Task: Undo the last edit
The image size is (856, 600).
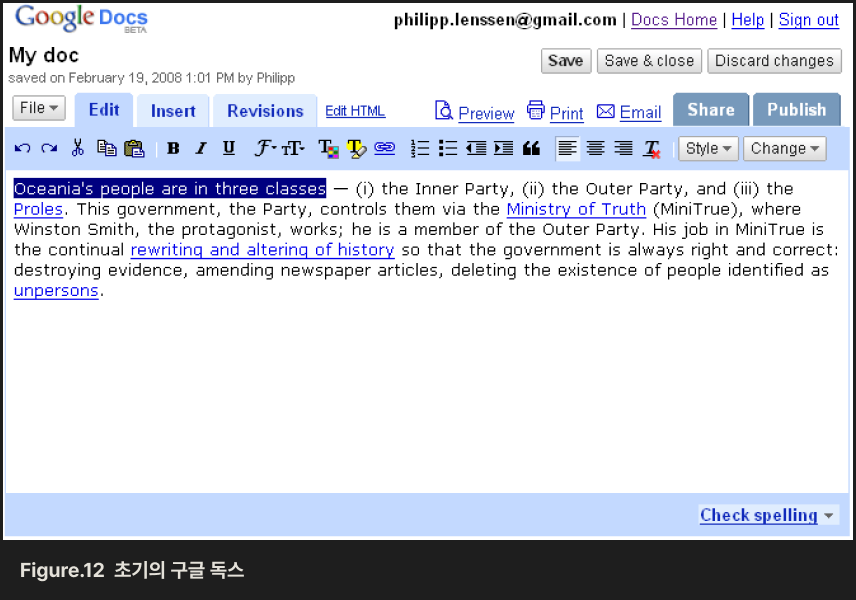Action: coord(22,148)
